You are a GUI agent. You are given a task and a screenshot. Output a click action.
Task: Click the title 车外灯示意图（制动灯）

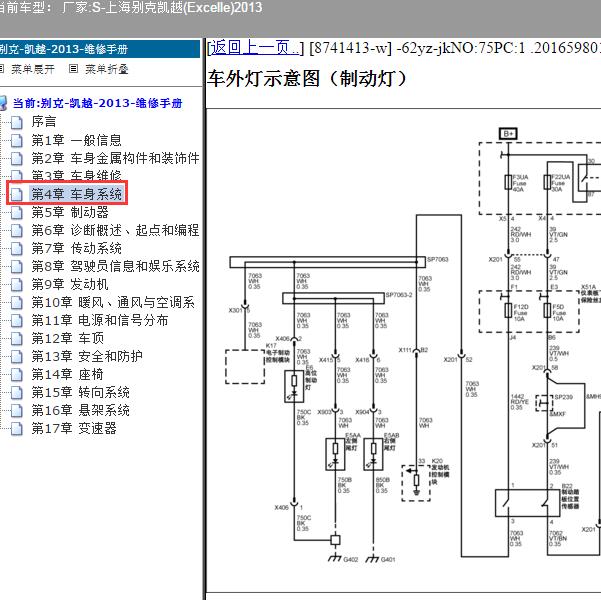(x=307, y=79)
